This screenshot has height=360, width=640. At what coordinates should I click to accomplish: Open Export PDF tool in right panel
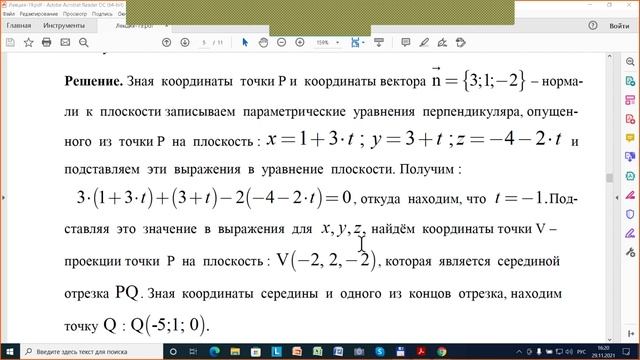coord(630,81)
